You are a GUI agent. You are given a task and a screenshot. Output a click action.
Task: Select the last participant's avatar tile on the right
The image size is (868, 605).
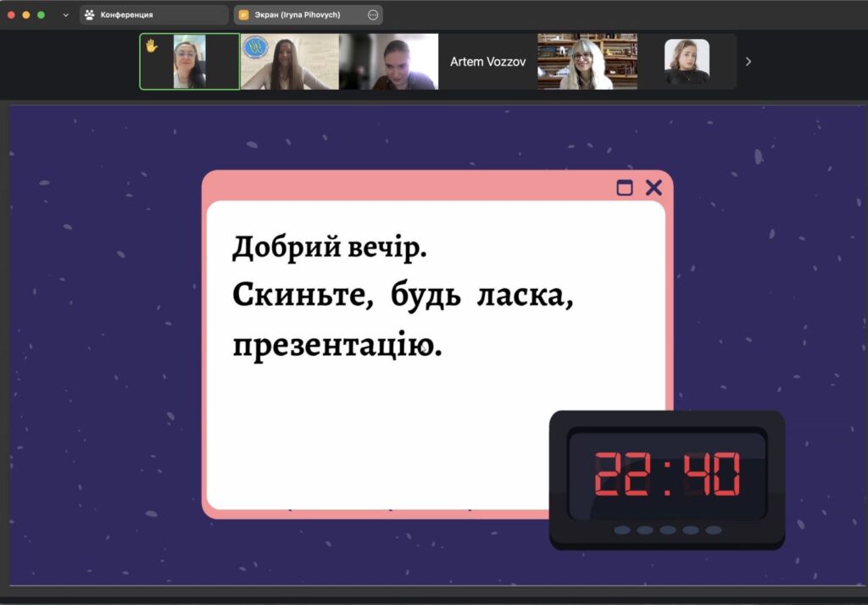687,61
